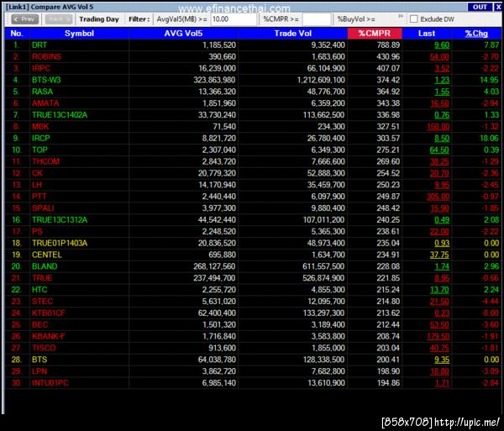
Task: Select the KBANK-F symbol
Action: [48, 337]
